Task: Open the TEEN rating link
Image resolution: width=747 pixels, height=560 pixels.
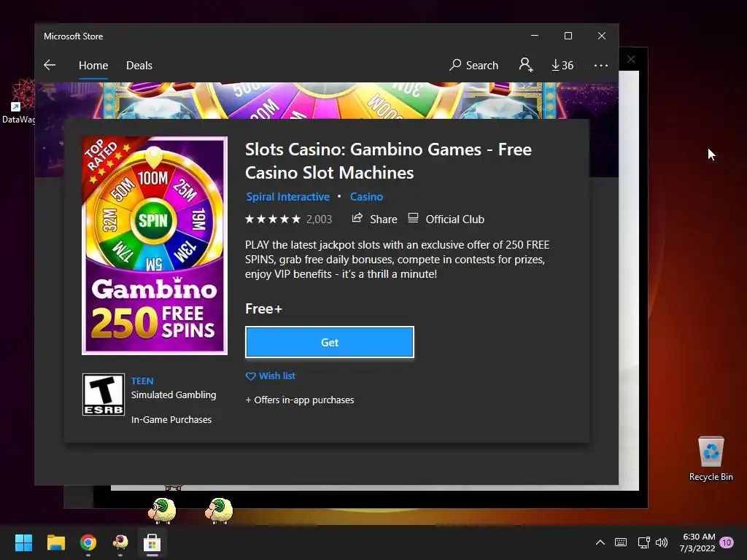Action: [142, 381]
